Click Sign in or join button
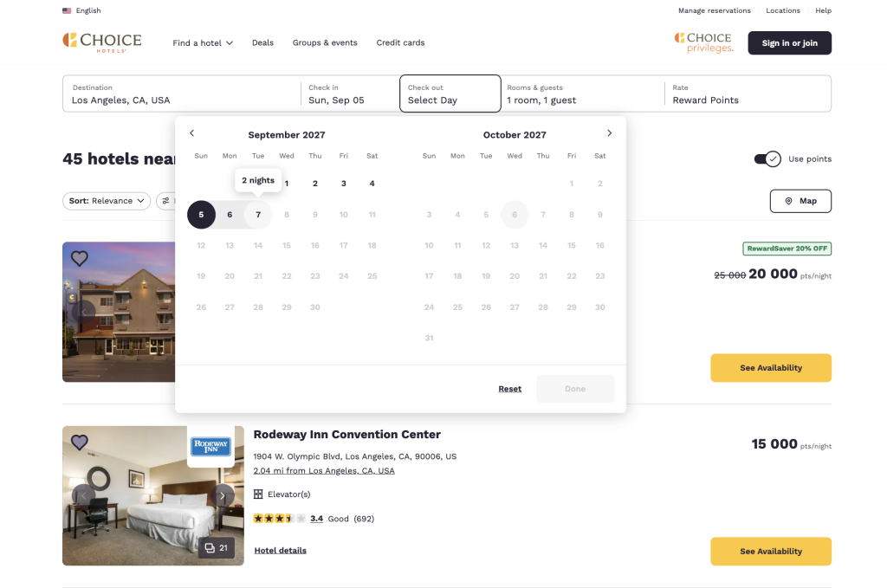This screenshot has width=887, height=588. point(790,43)
